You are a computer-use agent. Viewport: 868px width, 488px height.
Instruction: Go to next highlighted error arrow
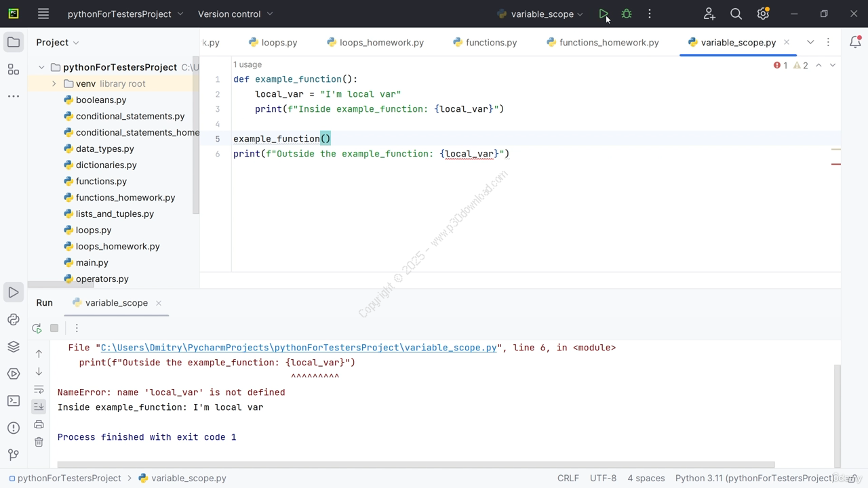pyautogui.click(x=833, y=66)
